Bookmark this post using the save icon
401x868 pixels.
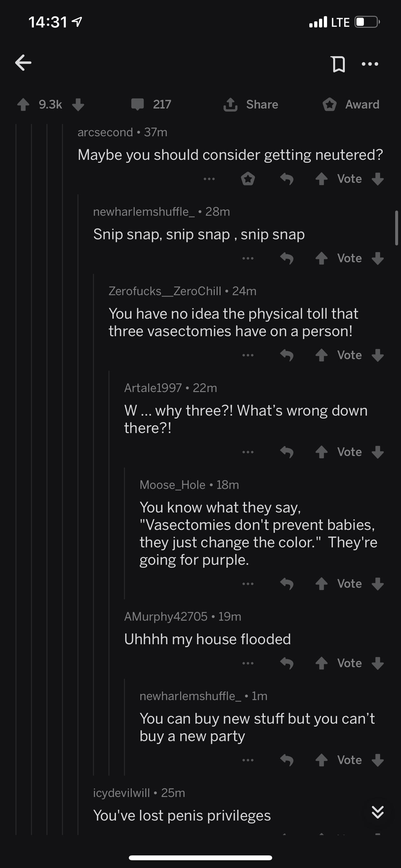point(338,63)
